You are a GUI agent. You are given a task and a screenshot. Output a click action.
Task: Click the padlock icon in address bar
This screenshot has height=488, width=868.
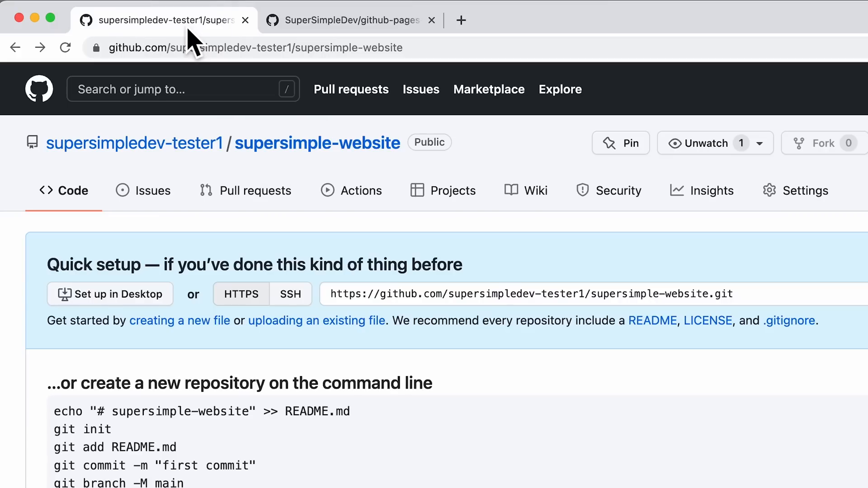(x=96, y=48)
